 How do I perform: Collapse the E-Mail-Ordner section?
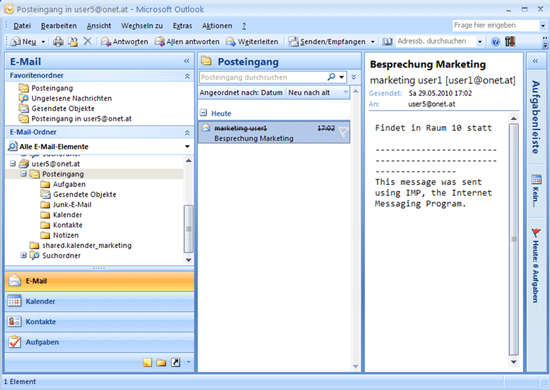[x=187, y=133]
